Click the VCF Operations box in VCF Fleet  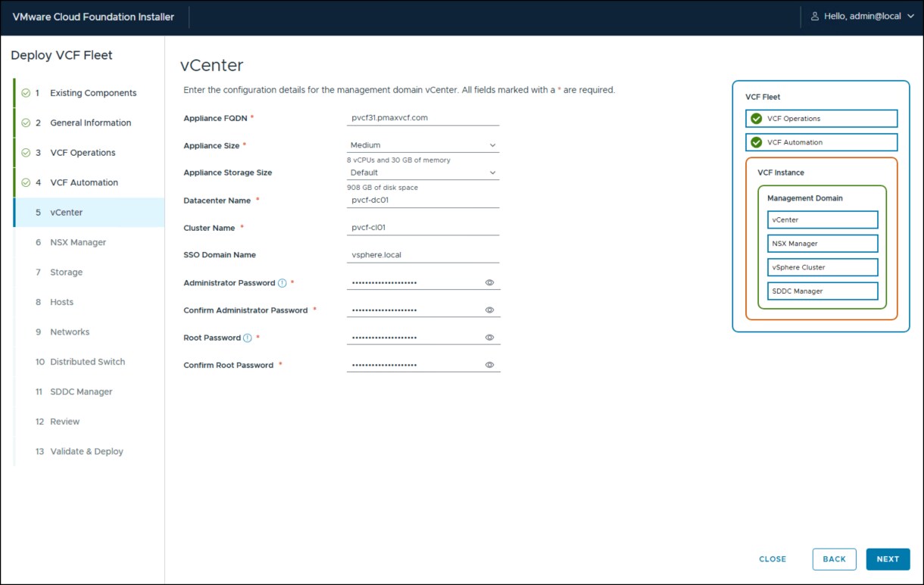click(822, 119)
